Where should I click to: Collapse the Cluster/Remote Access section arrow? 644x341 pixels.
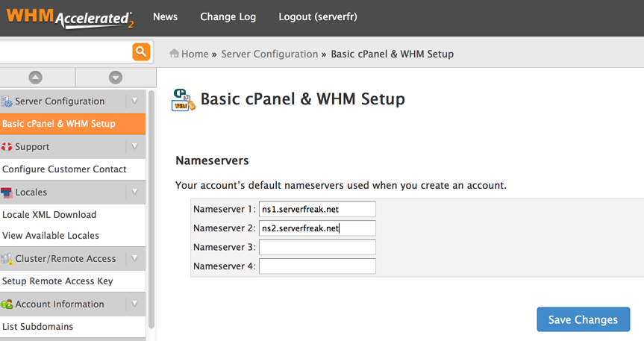pyautogui.click(x=135, y=259)
